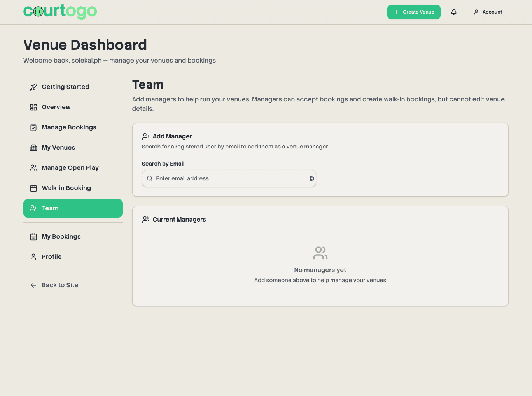
Task: Click the Create Venue button
Action: [x=414, y=12]
